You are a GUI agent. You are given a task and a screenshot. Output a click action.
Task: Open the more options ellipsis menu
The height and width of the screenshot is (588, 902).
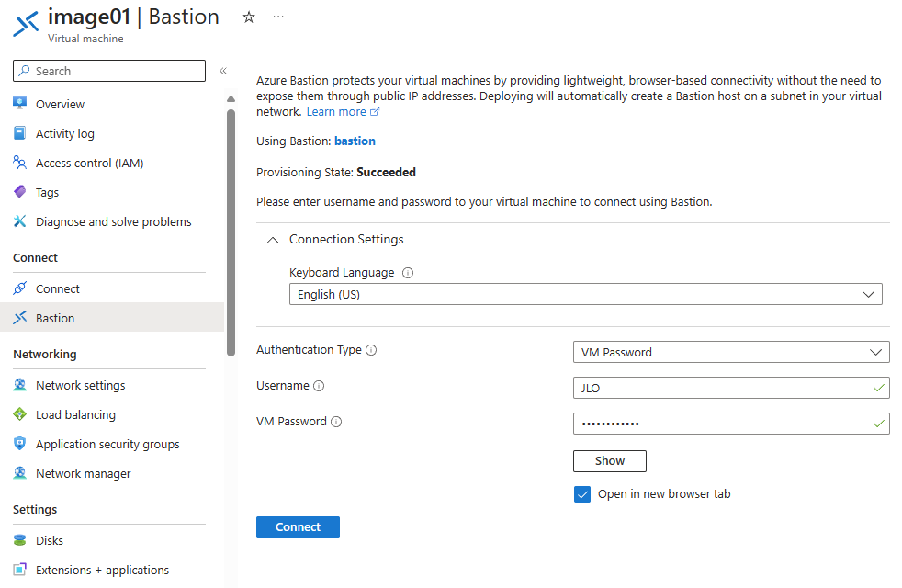(278, 17)
